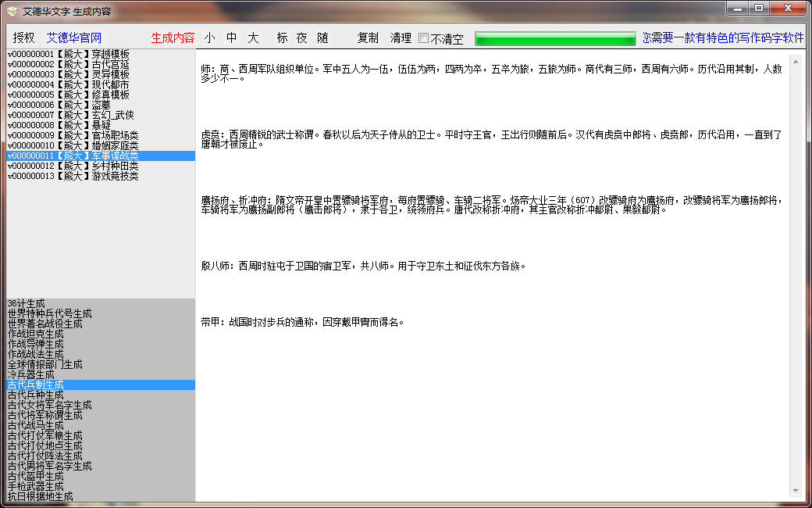Click the 师 paragraph in content area

click(491, 73)
